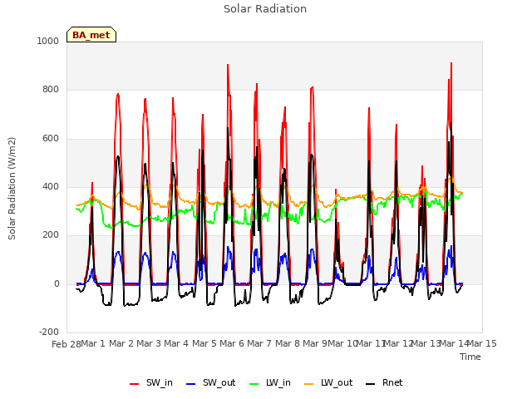Click the -200 y-axis tick label
Image resolution: width=532 pixels, height=399 pixels.
click(x=49, y=332)
